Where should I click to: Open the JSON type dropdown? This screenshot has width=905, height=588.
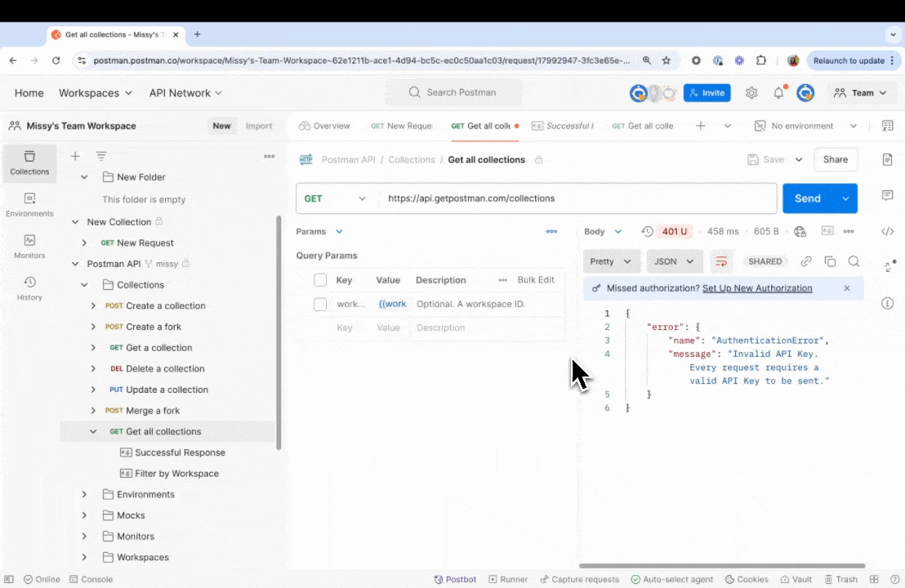coord(674,261)
